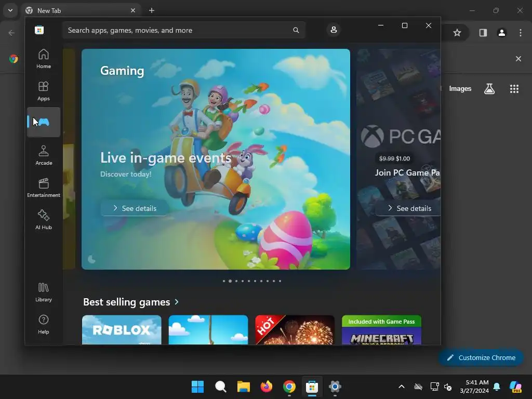
Task: Open the Library in Store sidebar
Action: [44, 292]
